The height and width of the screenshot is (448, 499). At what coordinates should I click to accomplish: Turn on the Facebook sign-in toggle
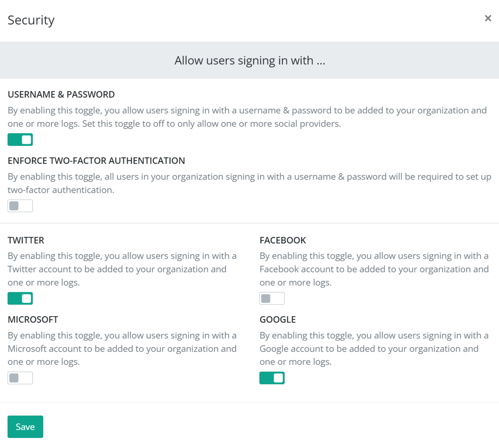tap(272, 298)
